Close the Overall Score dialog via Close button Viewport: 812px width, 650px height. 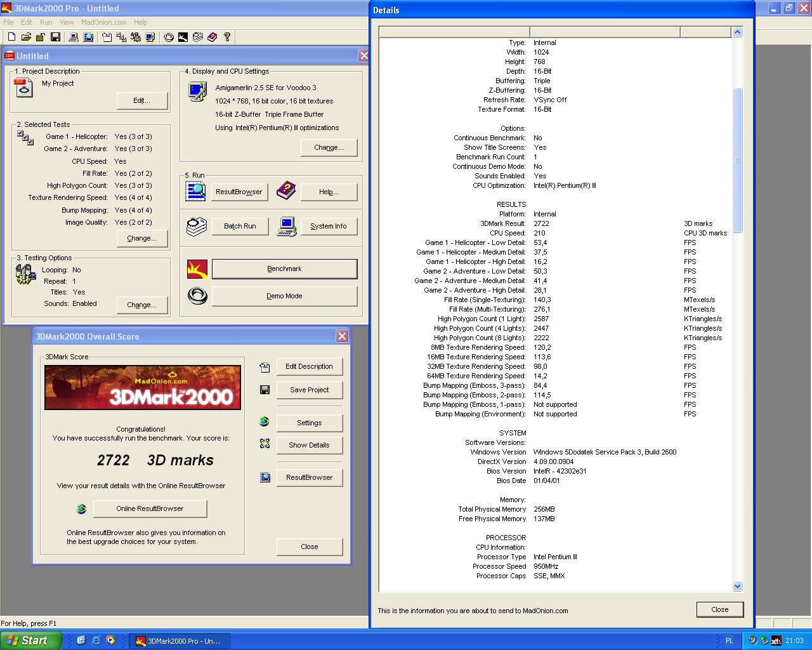point(309,547)
